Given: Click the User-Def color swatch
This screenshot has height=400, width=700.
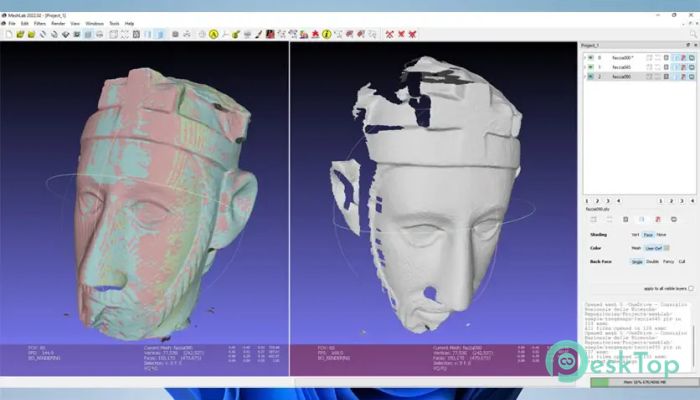Looking at the screenshot, I should coord(667,248).
